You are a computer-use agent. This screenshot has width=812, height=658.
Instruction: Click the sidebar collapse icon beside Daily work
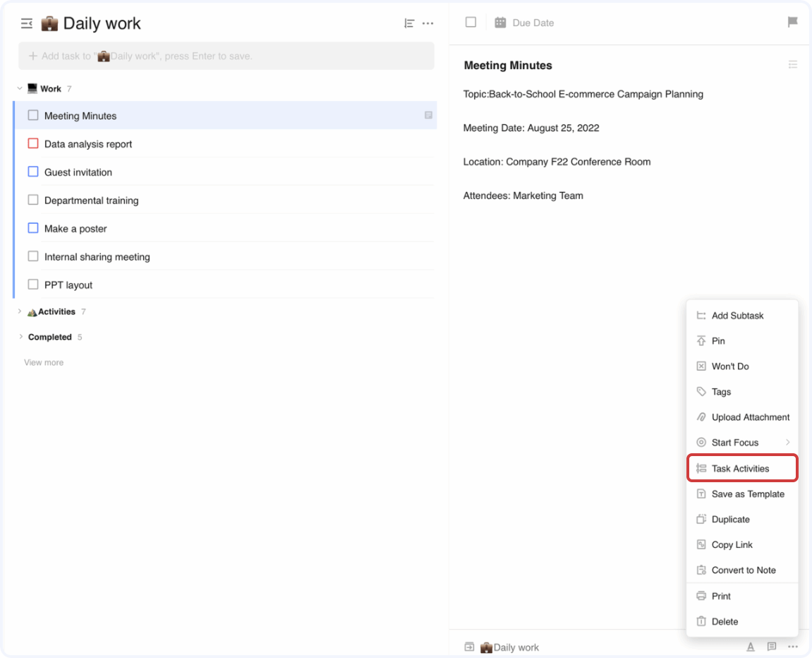[x=27, y=24]
